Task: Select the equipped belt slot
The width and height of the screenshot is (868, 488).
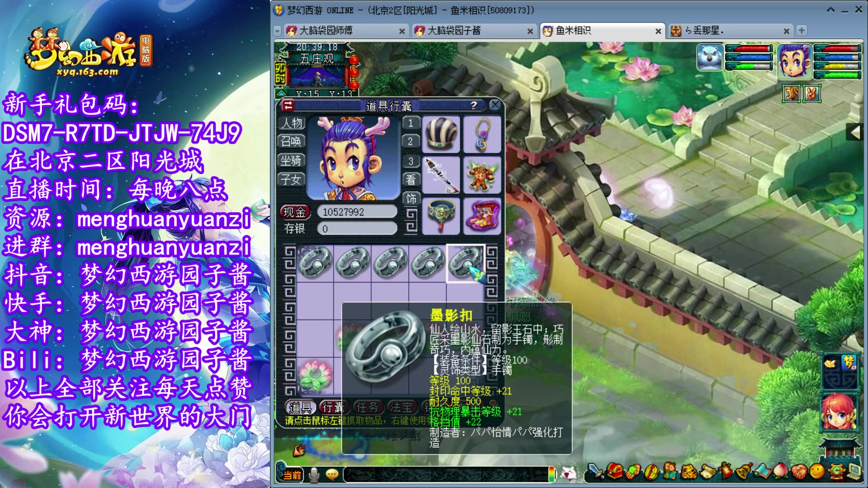Action: click(x=441, y=216)
